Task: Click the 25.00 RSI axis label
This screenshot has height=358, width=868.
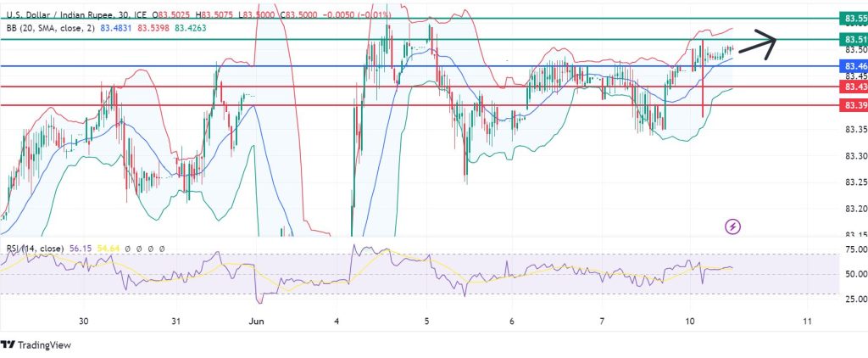Action: click(855, 299)
